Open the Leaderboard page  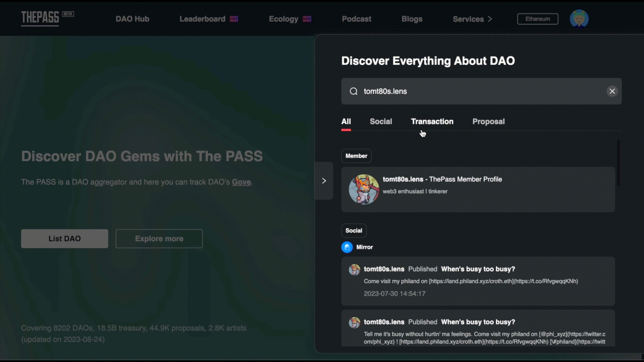tap(202, 19)
